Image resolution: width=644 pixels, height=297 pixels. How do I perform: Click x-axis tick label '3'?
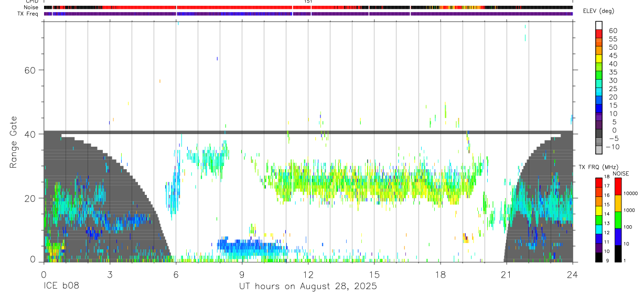click(110, 273)
